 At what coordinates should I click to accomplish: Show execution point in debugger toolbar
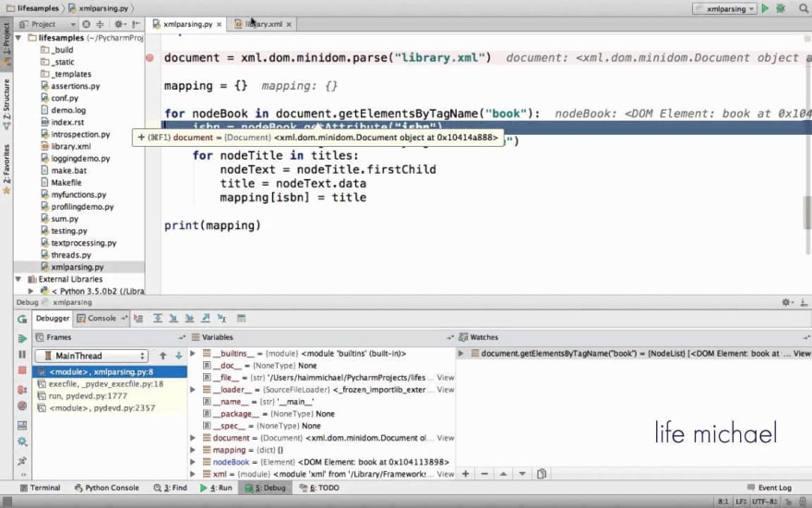coord(138,319)
